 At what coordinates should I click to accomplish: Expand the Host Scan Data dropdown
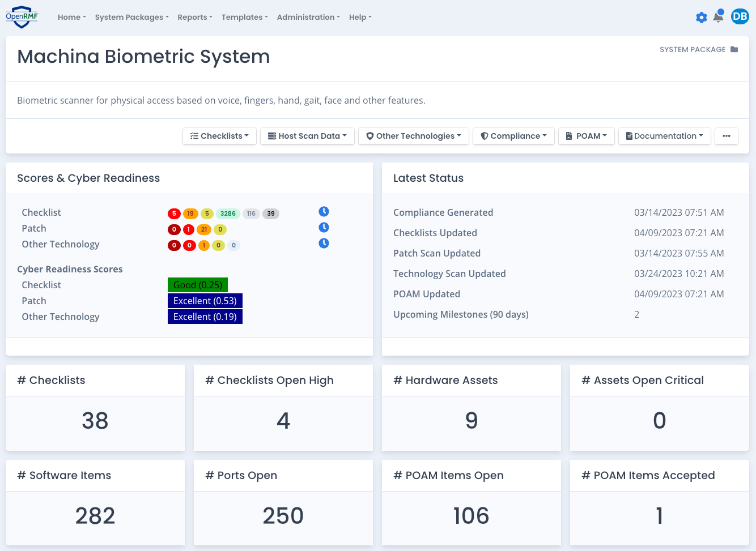(x=307, y=136)
